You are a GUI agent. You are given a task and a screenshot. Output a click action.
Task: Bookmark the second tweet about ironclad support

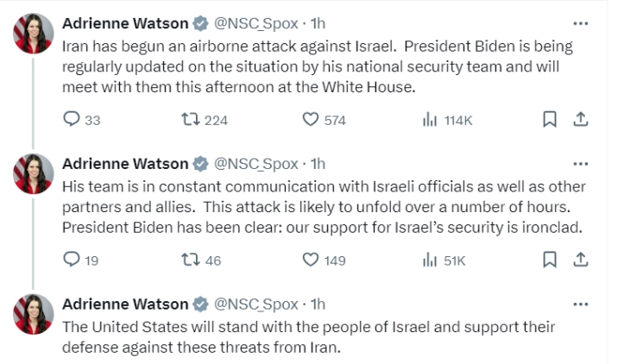(x=549, y=260)
